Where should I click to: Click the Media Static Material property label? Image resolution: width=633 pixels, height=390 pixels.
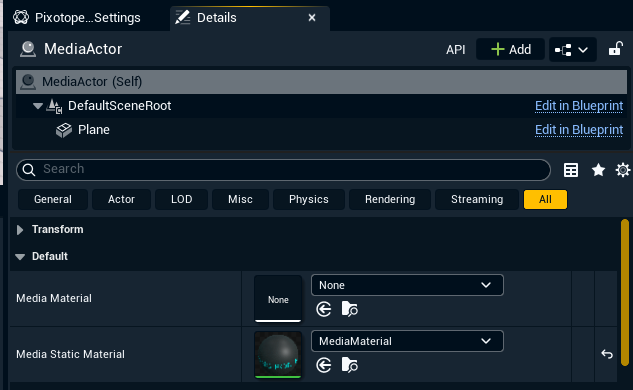click(x=71, y=354)
